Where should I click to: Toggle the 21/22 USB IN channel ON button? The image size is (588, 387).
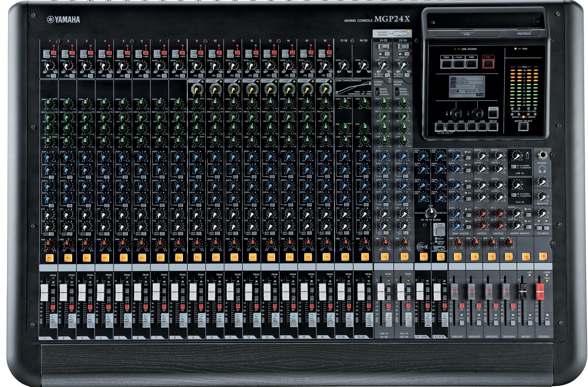[x=385, y=257]
